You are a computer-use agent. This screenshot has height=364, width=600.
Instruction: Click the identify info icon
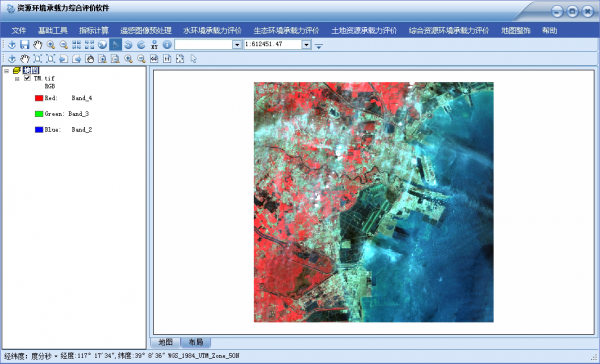tap(167, 45)
